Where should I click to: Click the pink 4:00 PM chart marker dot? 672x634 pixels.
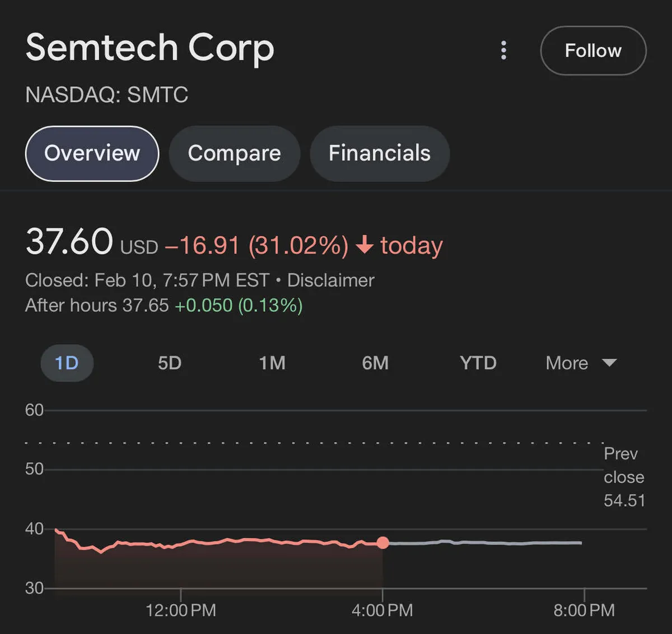click(382, 542)
